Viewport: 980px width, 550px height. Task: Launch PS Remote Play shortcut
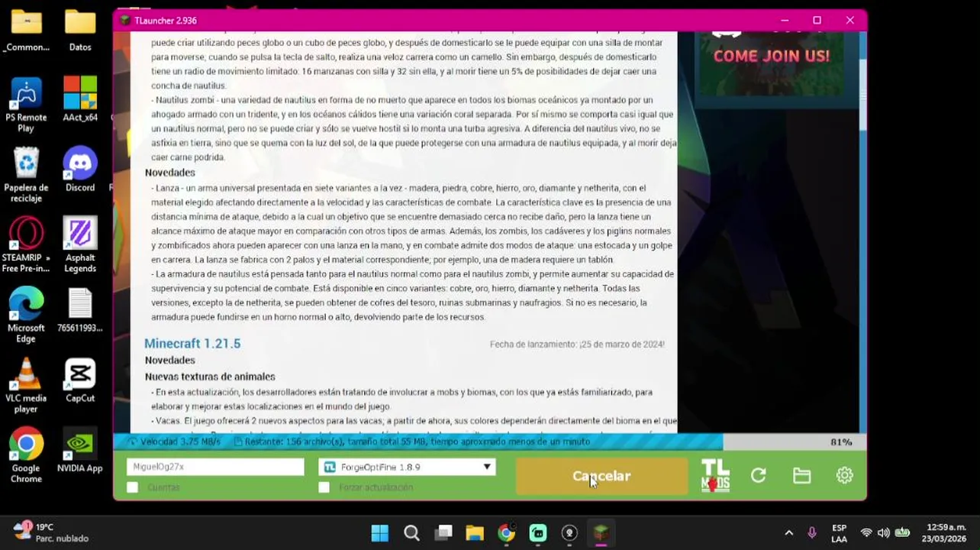point(26,105)
